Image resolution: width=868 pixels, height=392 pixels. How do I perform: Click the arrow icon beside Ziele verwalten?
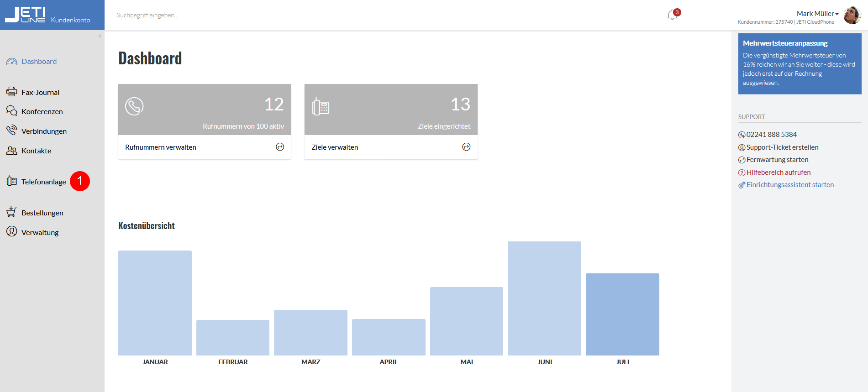coord(466,147)
